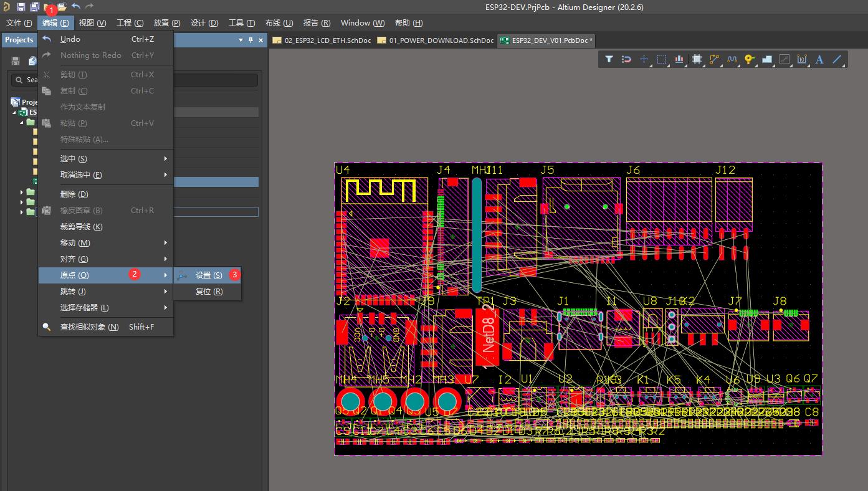Click the magnifier icon in Projects search box
This screenshot has height=491, width=868.
point(20,80)
